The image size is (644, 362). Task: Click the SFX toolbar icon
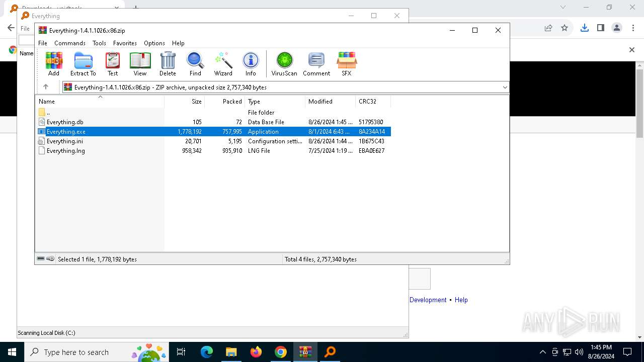(x=347, y=63)
